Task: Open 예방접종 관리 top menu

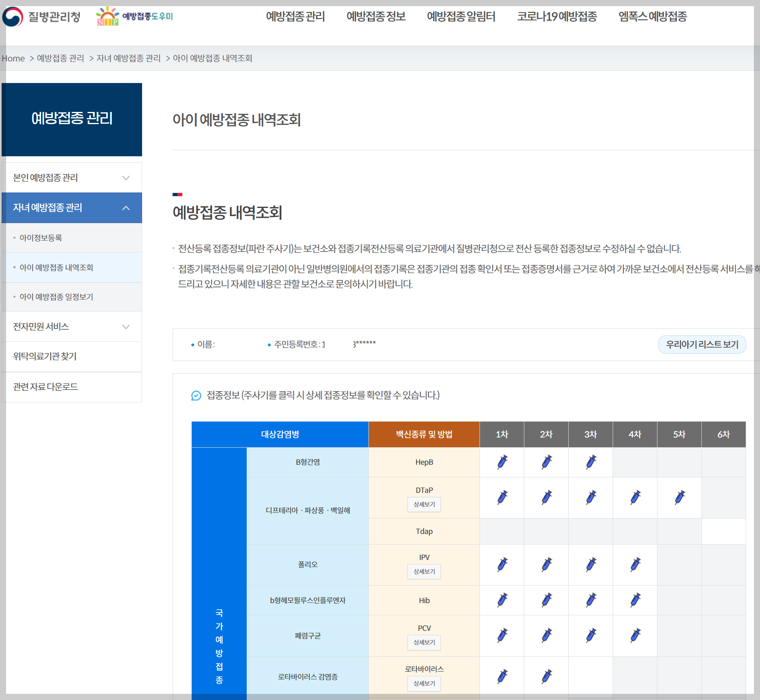Action: coord(295,17)
